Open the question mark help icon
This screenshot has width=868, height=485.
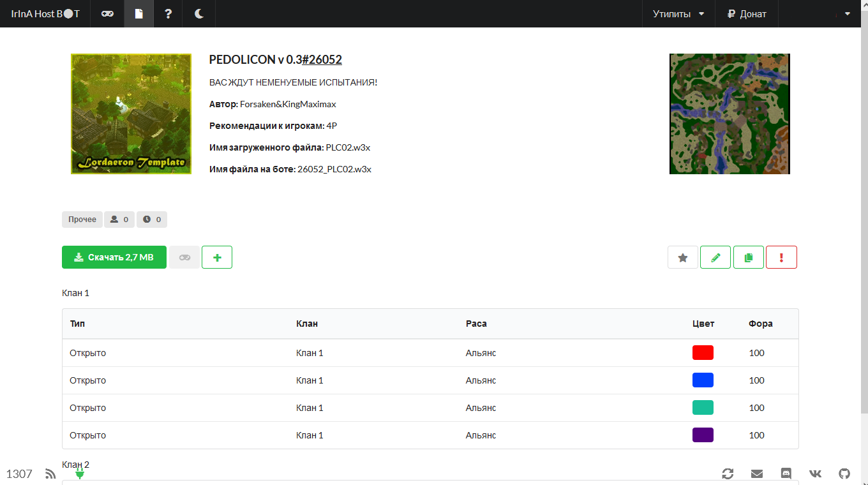point(168,13)
